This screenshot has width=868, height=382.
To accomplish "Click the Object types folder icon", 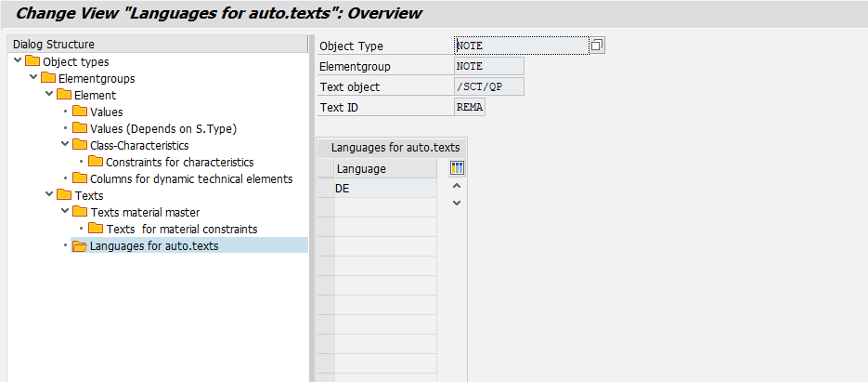I will coord(32,62).
